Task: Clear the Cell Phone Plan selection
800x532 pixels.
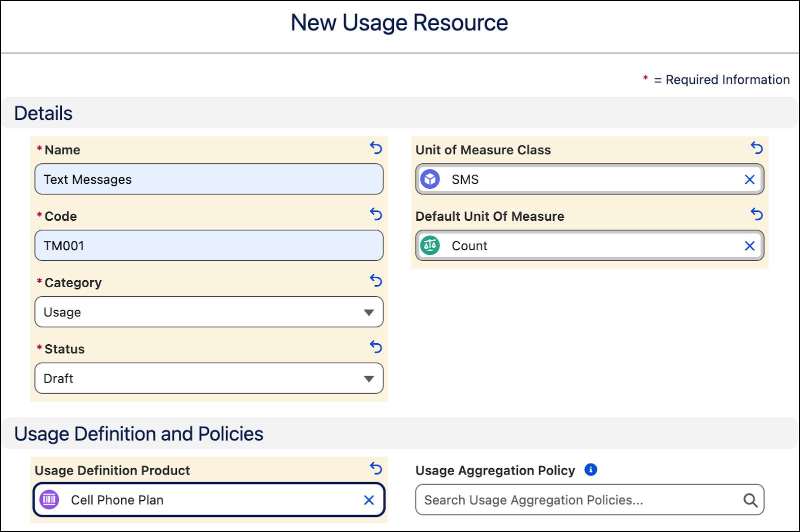Action: point(369,500)
